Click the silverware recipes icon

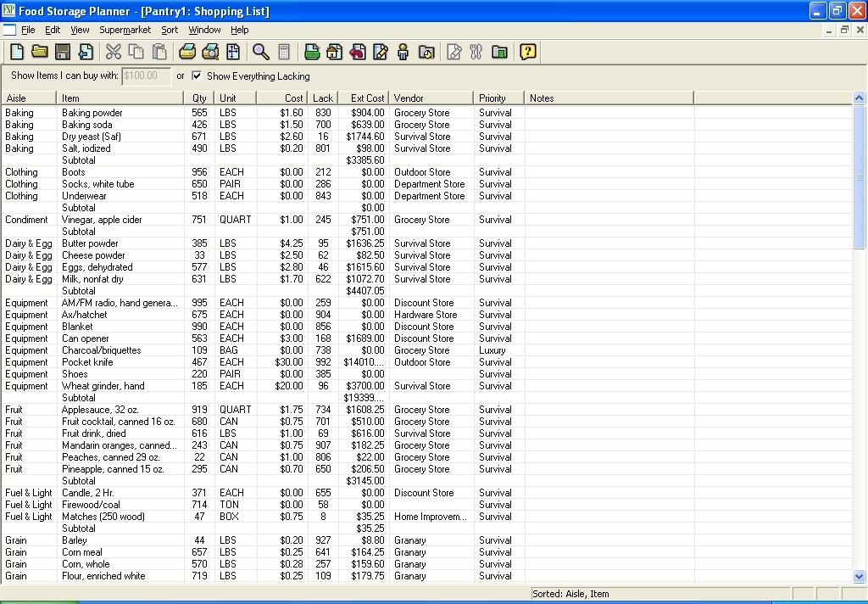(476, 52)
